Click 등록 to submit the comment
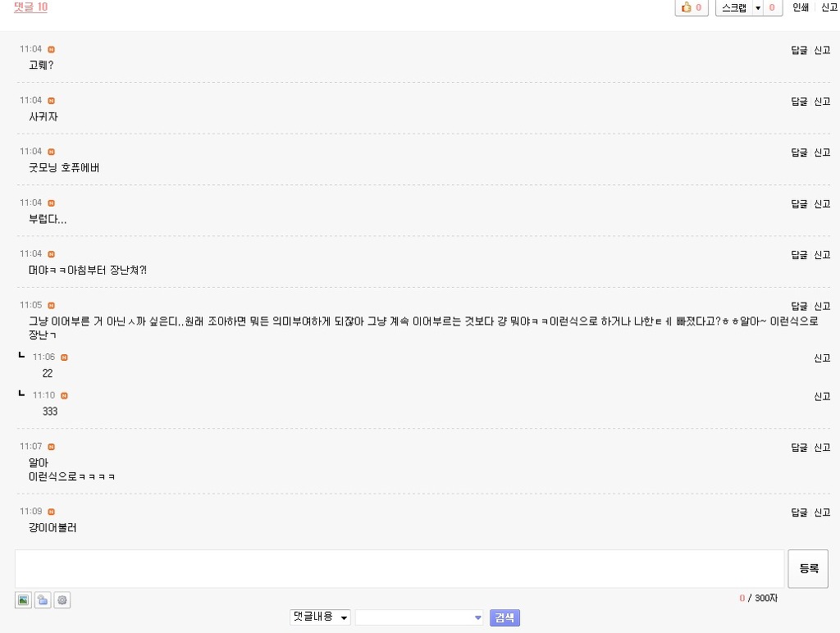Screen dimensions: 840x633 [x=808, y=569]
